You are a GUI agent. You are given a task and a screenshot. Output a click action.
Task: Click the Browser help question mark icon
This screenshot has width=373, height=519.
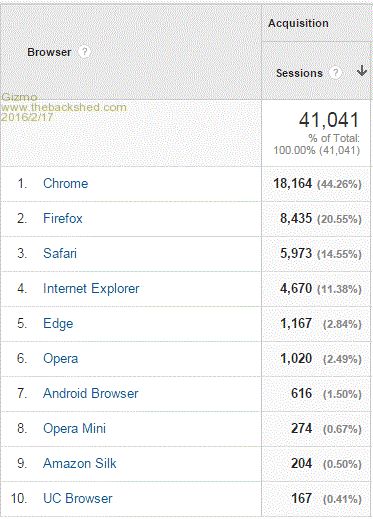pyautogui.click(x=84, y=52)
